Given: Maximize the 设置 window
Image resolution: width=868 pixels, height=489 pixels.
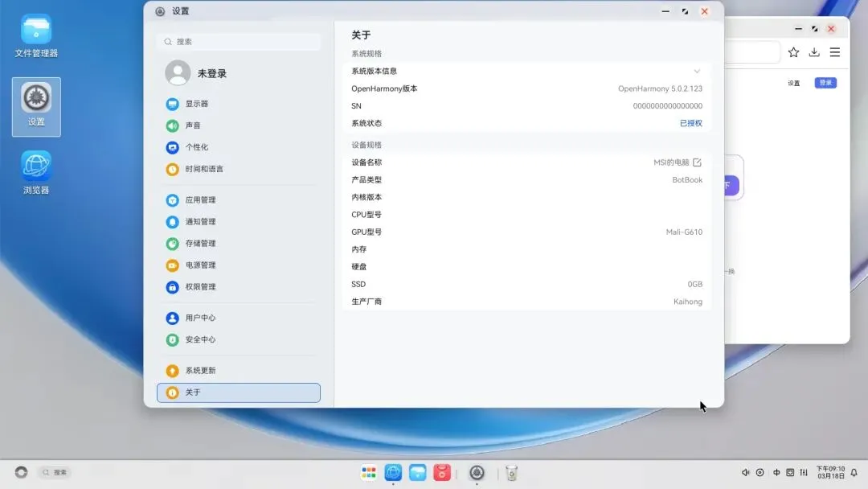Looking at the screenshot, I should [x=685, y=11].
